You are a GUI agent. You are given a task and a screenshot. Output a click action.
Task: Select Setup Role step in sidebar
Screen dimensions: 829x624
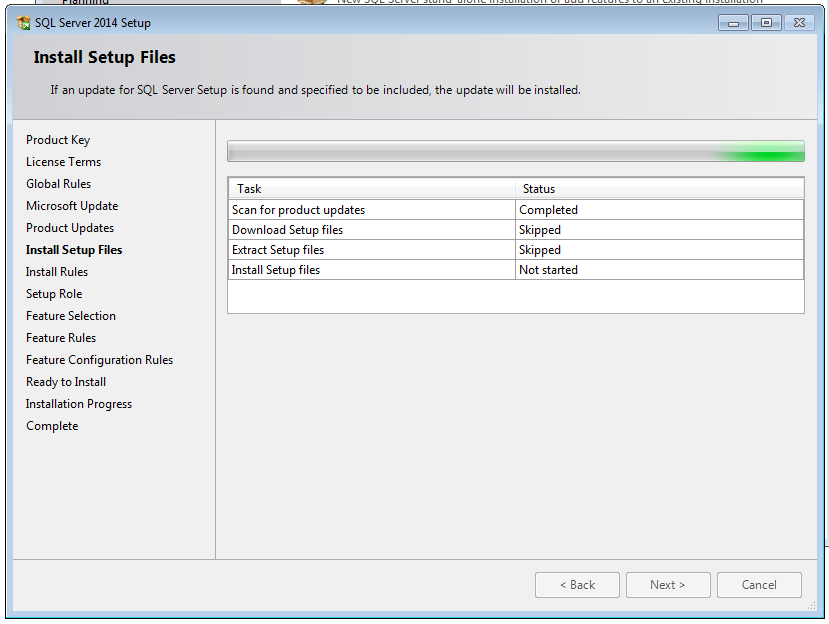click(x=54, y=294)
